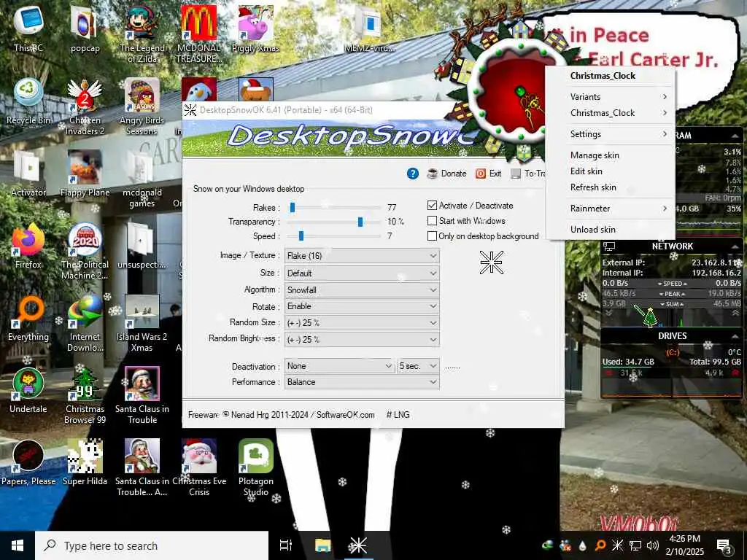Expand the Random Size dropdown
Viewport: 747px width, 560px height.
coord(362,322)
